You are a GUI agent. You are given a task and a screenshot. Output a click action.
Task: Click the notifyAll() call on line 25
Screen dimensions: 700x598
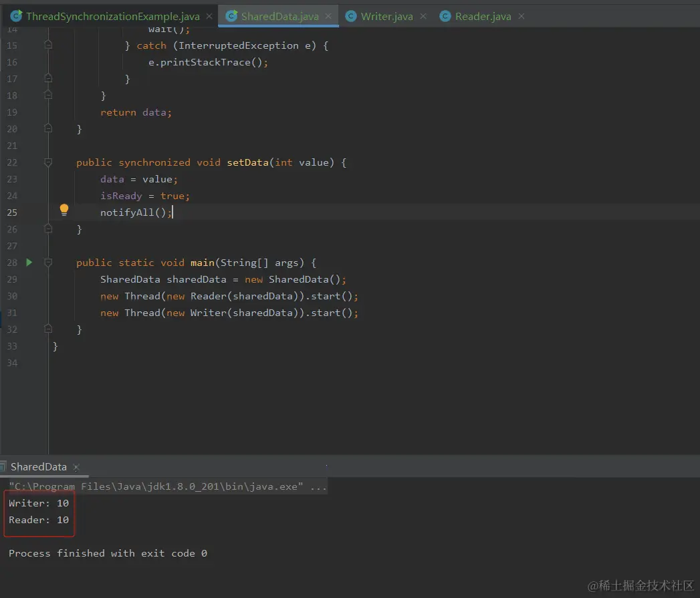click(x=136, y=212)
